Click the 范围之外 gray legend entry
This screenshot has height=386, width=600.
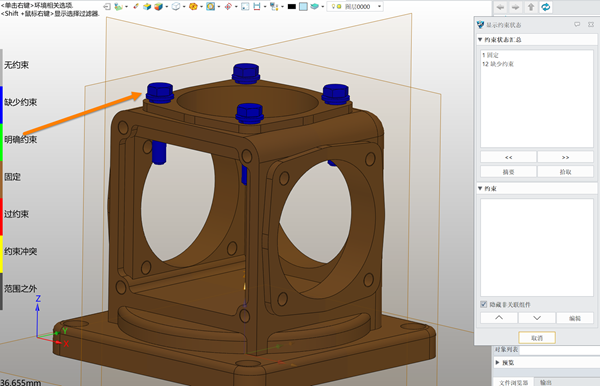[x=20, y=288]
